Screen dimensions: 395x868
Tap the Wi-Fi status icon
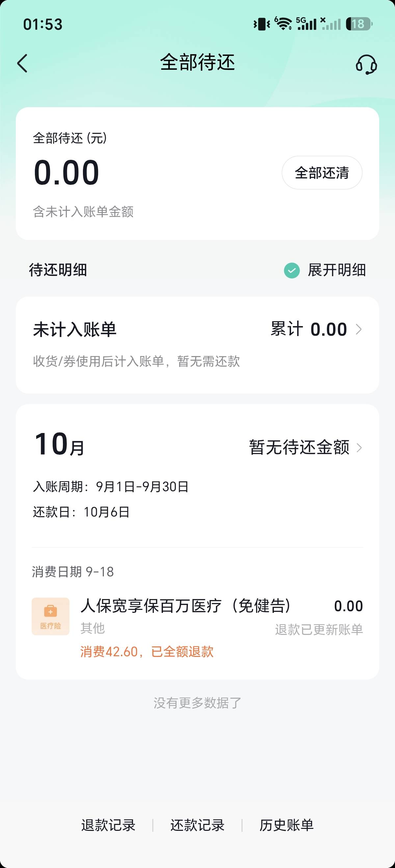(x=283, y=24)
